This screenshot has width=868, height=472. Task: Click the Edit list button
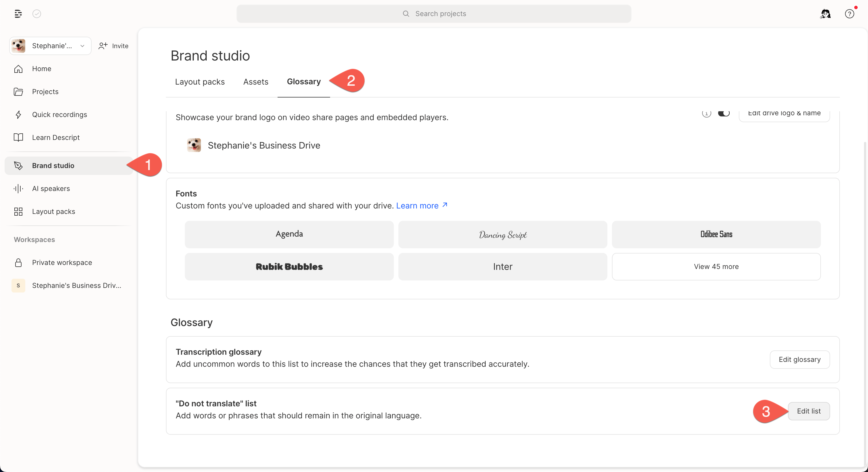pos(809,411)
